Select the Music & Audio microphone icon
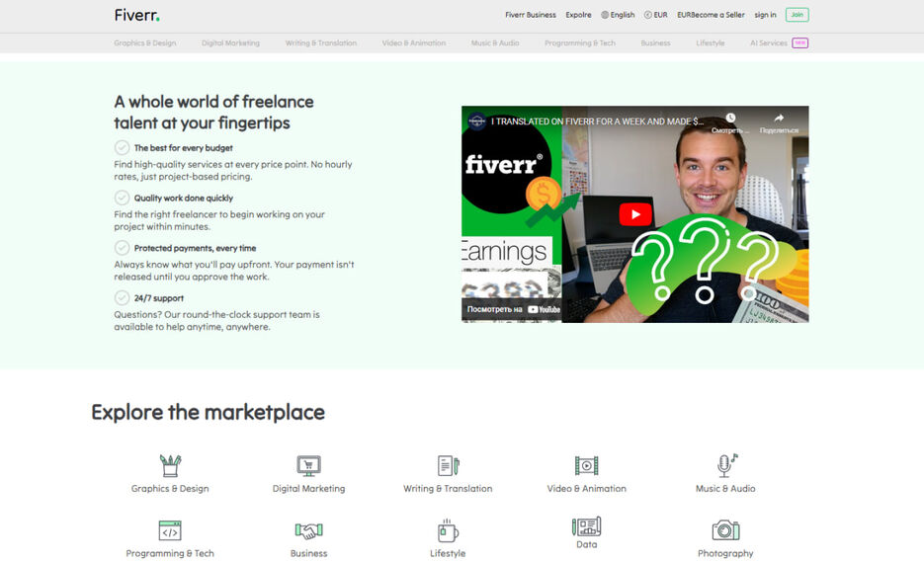 click(726, 465)
